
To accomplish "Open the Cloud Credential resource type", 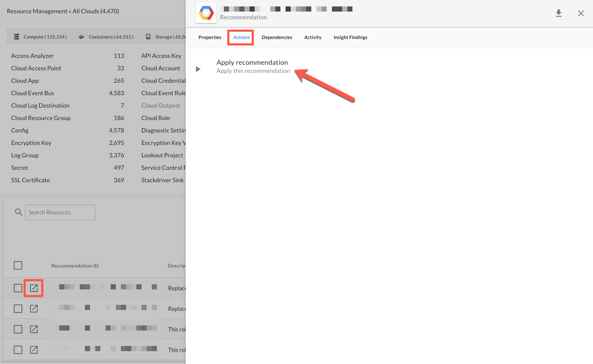I will 163,81.
